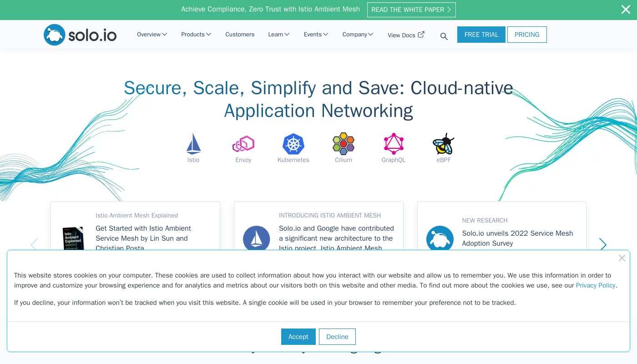Click the PRICING button

click(x=527, y=35)
